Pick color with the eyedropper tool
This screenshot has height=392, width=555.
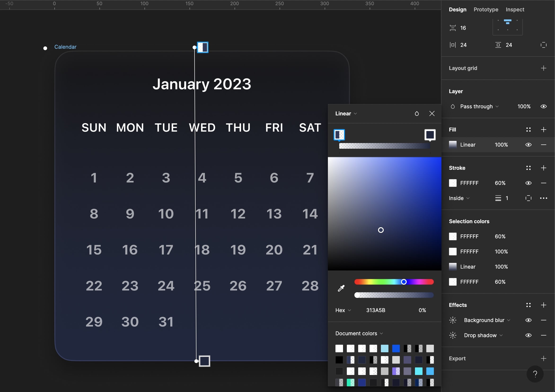point(341,288)
